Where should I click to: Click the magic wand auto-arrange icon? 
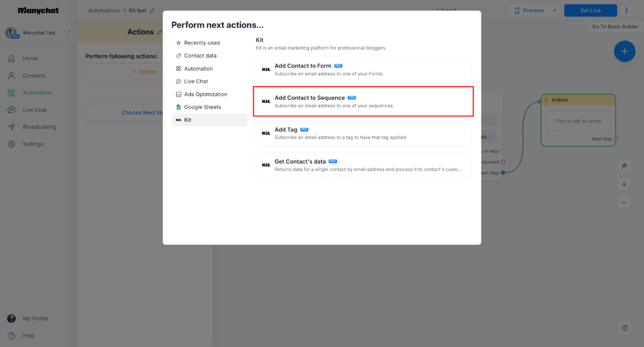coord(624,166)
